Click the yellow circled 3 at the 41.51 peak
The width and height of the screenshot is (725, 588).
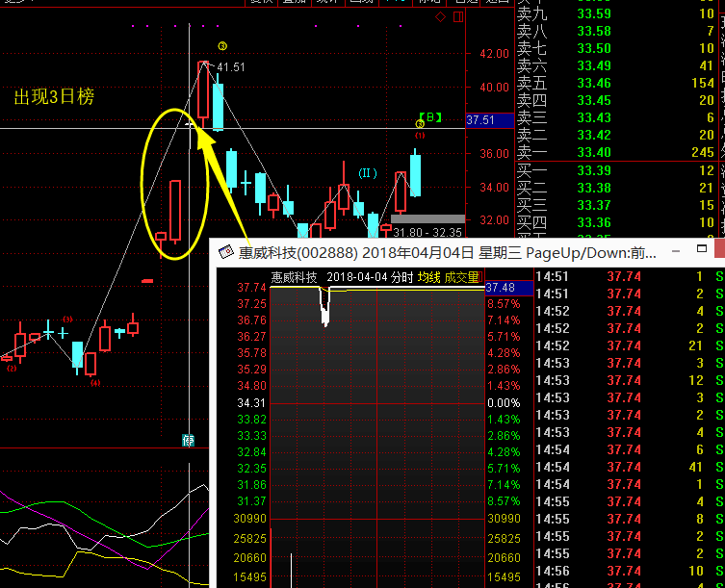(x=222, y=46)
